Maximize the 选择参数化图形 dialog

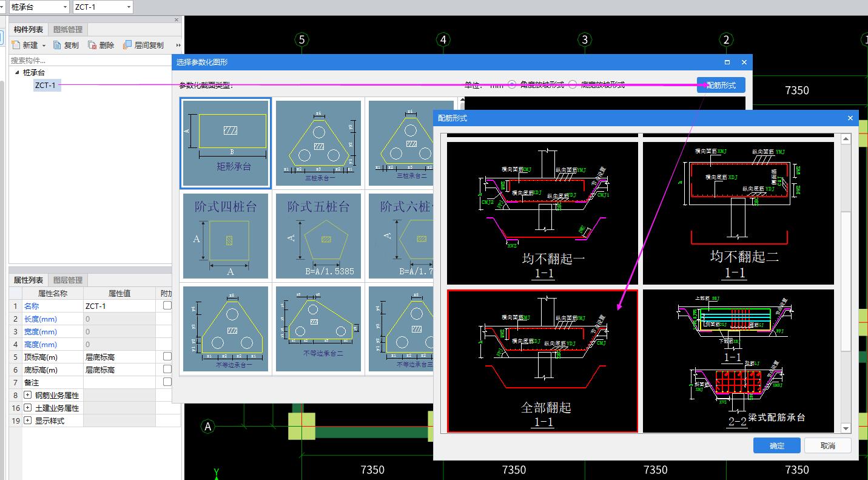(x=727, y=62)
